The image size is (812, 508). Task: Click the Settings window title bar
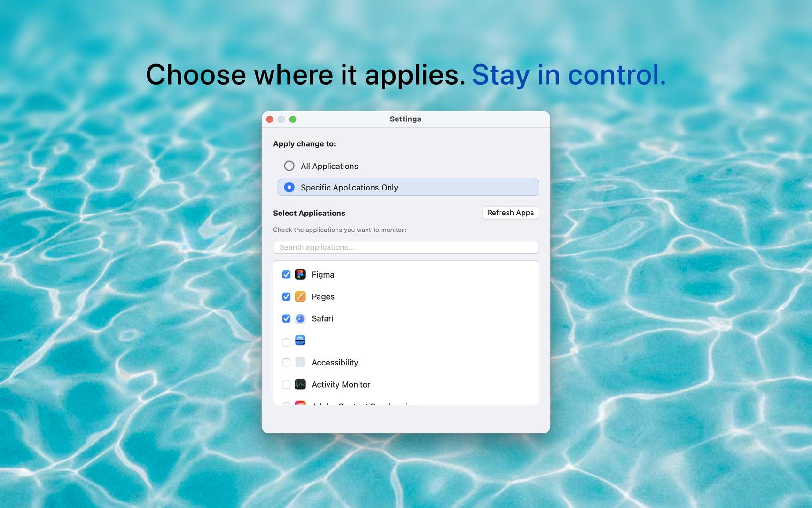tap(405, 119)
